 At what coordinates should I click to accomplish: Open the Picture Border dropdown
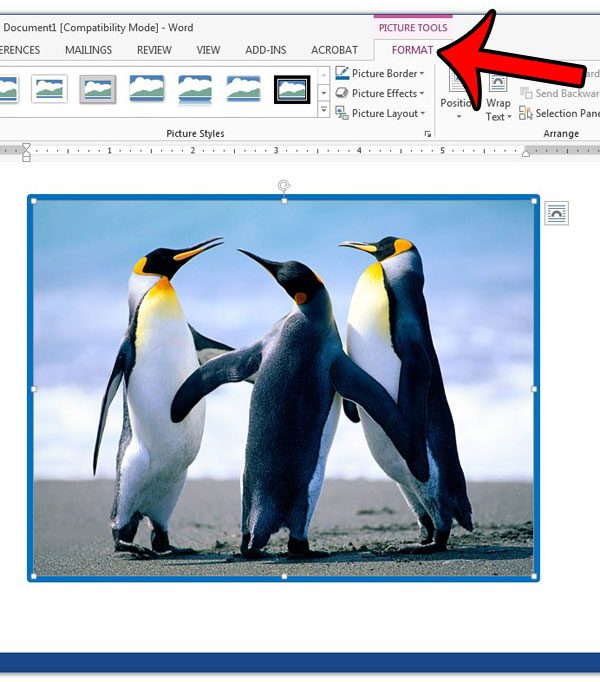click(388, 73)
